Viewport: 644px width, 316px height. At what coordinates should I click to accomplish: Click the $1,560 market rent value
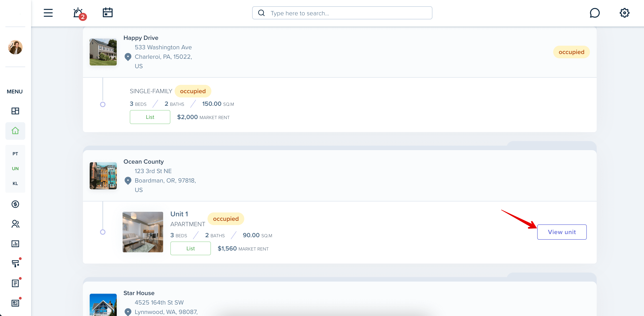pos(227,248)
